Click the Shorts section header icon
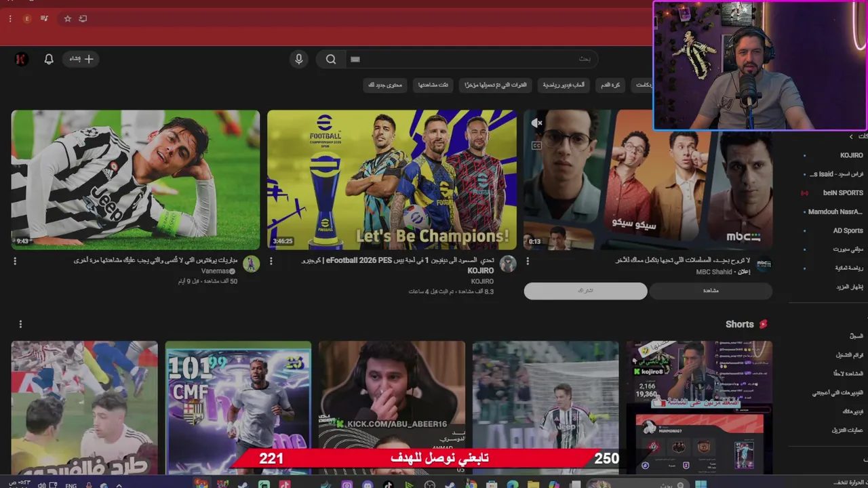This screenshot has width=868, height=488. click(763, 324)
